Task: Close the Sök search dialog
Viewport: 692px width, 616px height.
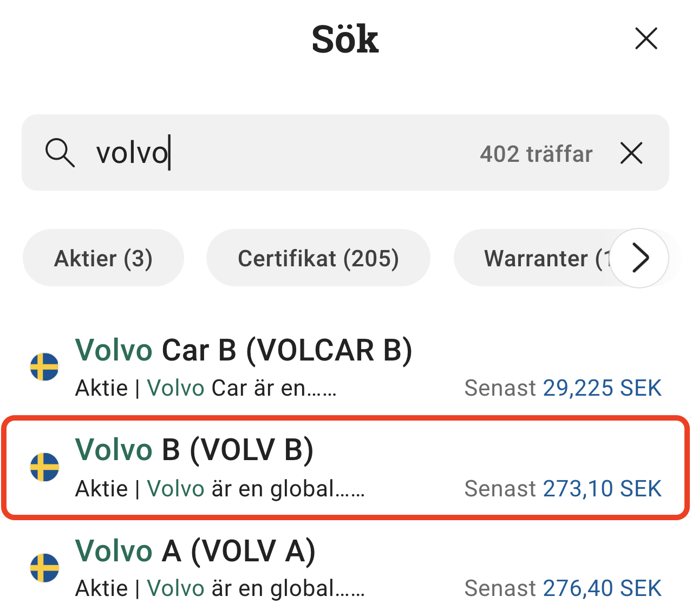Action: pyautogui.click(x=645, y=39)
